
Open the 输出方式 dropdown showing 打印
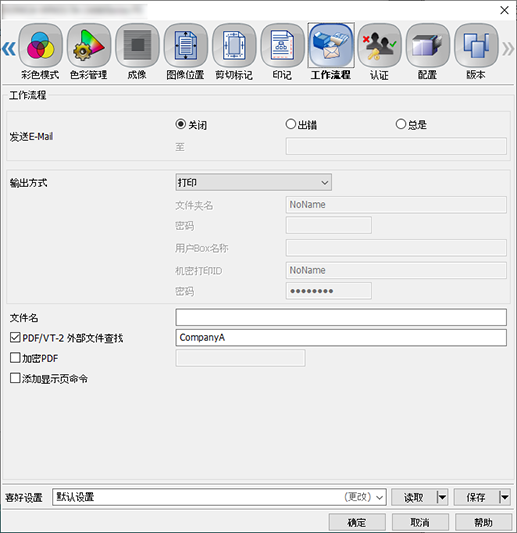click(x=254, y=182)
